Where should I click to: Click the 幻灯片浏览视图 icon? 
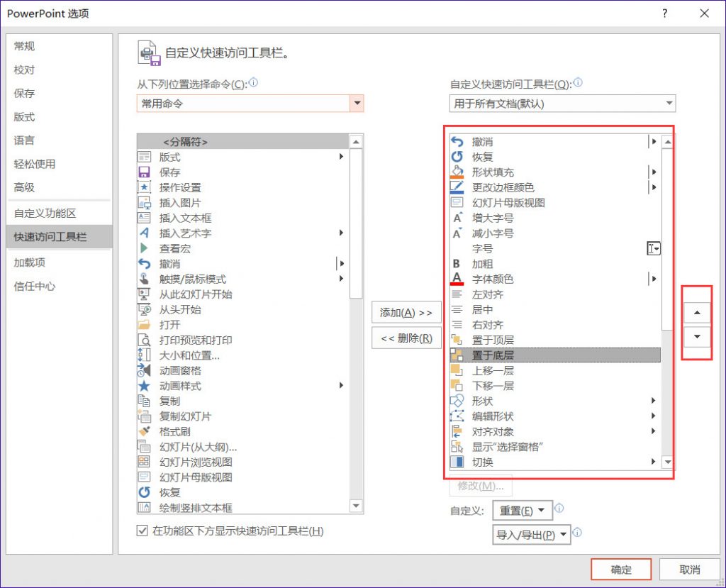click(144, 462)
